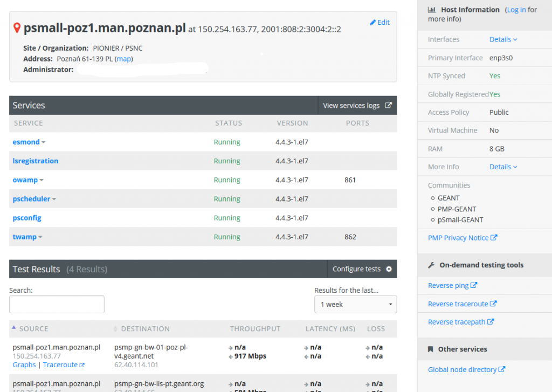Viewport: 552px width, 392px height.
Task: Click the twamp port value 862
Action: click(350, 237)
